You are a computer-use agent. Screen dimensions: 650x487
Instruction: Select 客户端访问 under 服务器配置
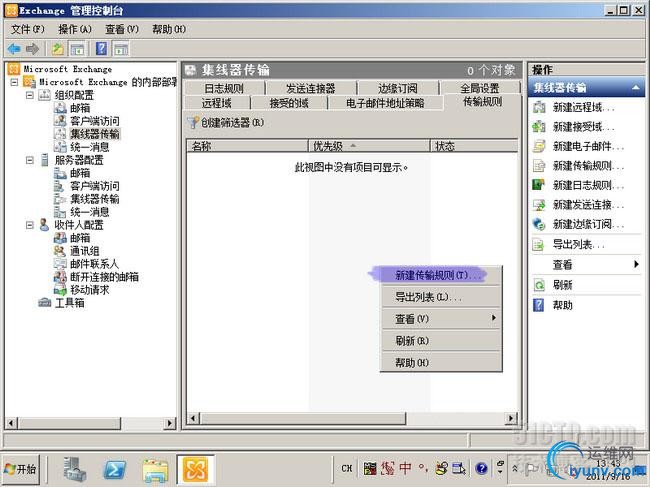pos(95,186)
